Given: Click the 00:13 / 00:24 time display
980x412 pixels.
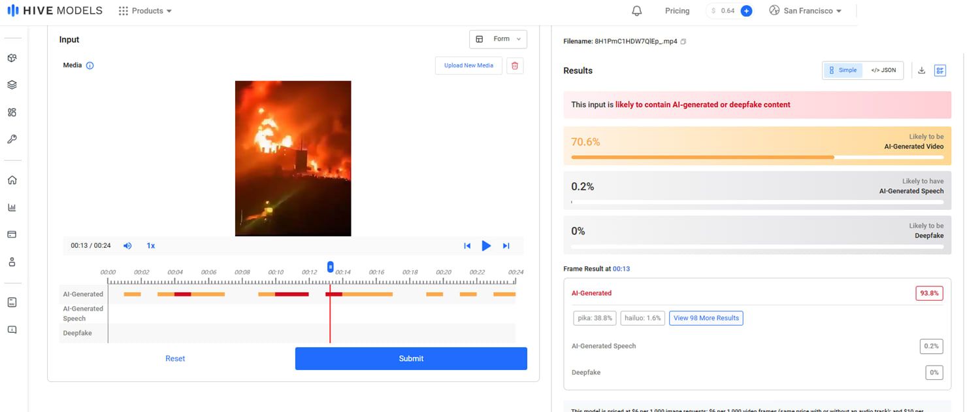Looking at the screenshot, I should (91, 246).
